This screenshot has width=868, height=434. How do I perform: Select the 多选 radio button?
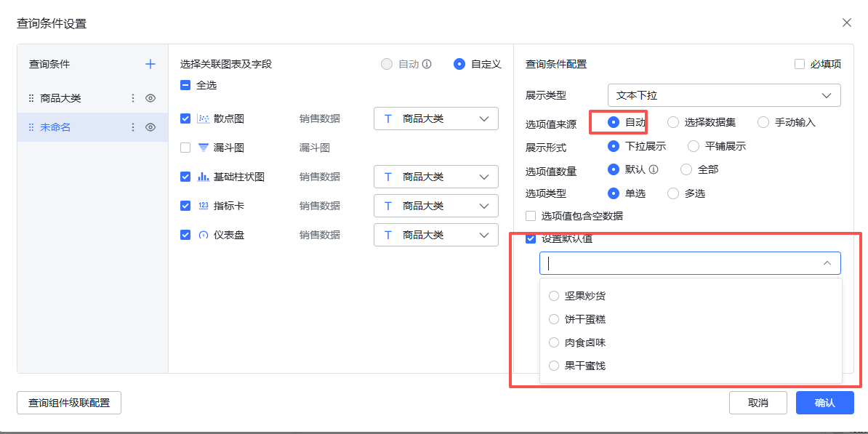[672, 193]
